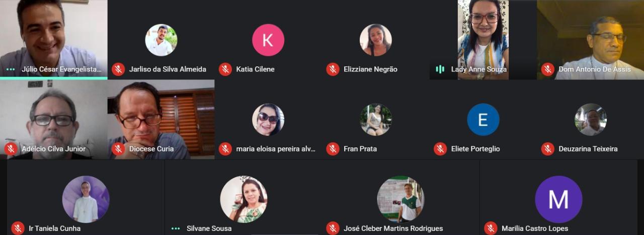
Task: Select Dom Antonio De Assis video tile
Action: (590, 40)
